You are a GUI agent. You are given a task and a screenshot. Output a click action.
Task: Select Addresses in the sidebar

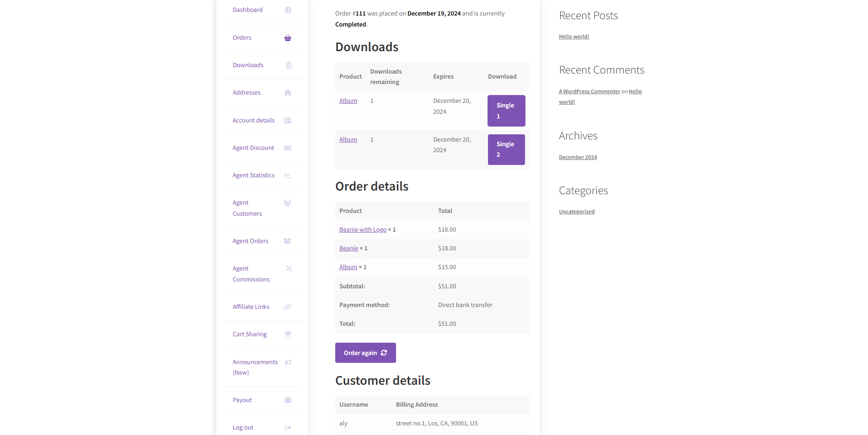pos(246,93)
